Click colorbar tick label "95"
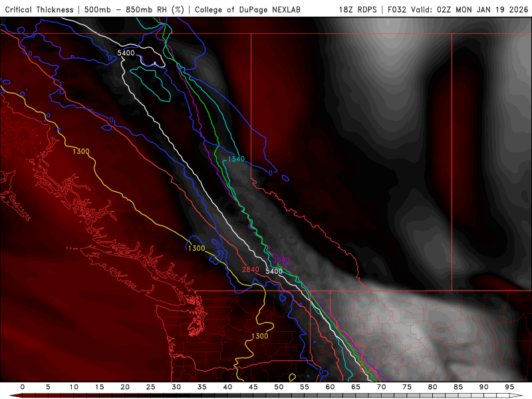Image resolution: width=532 pixels, height=399 pixels. [509, 387]
